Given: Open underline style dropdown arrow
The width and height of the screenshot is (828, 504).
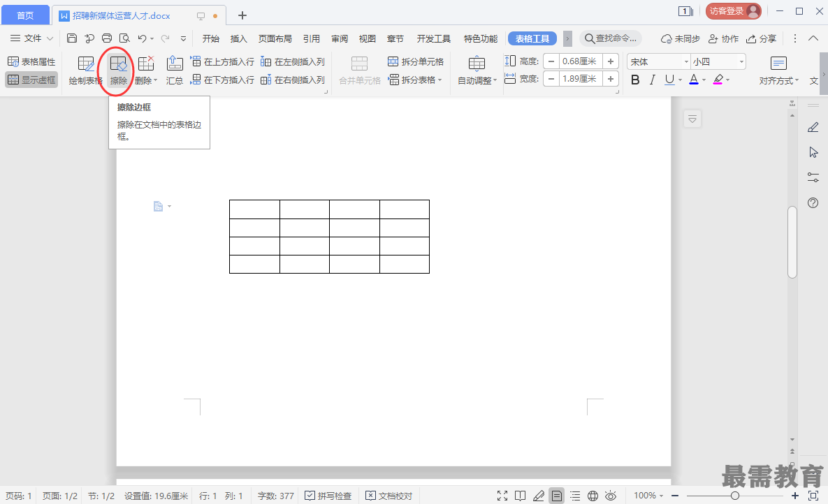Looking at the screenshot, I should click(x=680, y=80).
